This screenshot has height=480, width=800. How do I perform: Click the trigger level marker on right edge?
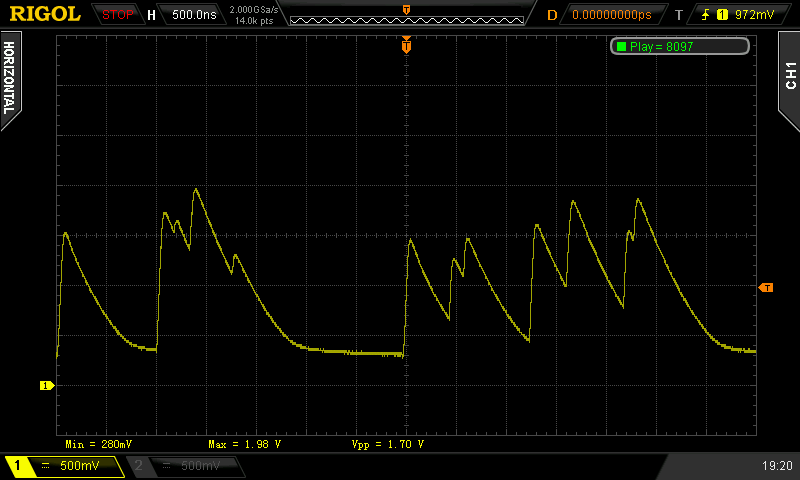766,288
